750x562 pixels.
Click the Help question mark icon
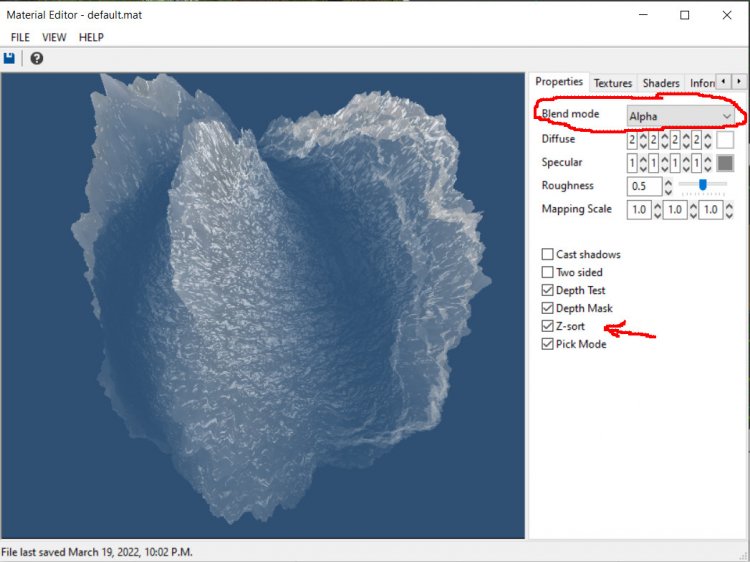click(37, 59)
